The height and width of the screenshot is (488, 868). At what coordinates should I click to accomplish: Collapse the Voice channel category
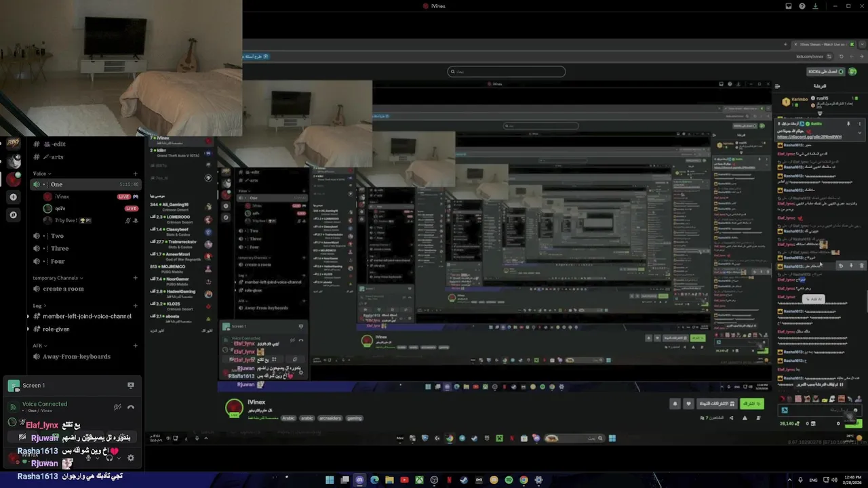pos(41,174)
